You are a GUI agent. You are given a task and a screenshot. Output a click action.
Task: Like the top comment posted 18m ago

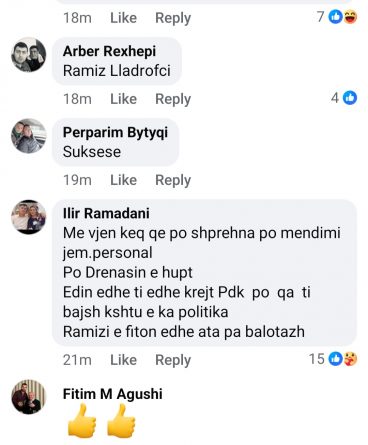(123, 18)
